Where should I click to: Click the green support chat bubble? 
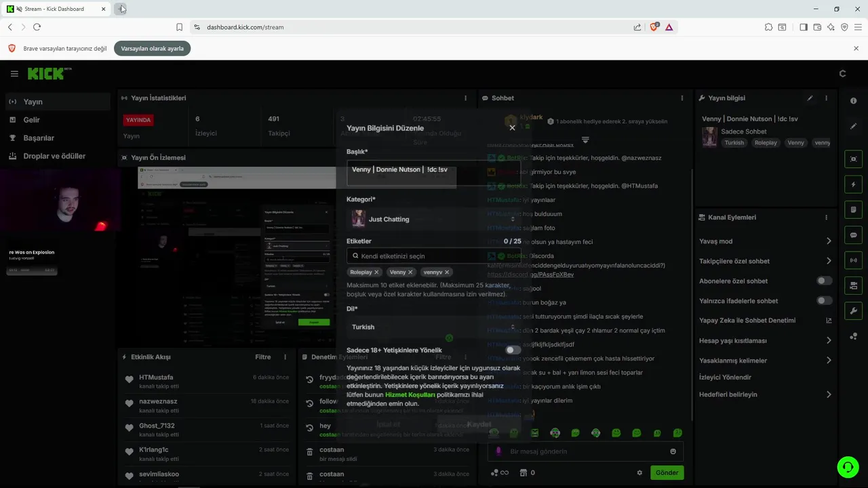(847, 467)
